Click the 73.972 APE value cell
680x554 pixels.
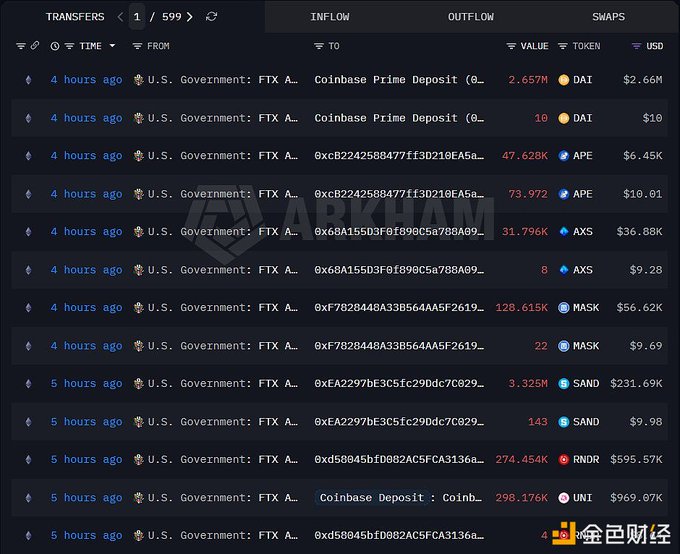point(528,194)
